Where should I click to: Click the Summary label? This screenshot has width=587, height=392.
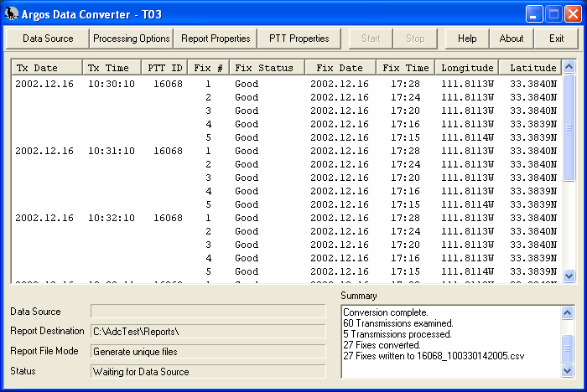coord(359,296)
